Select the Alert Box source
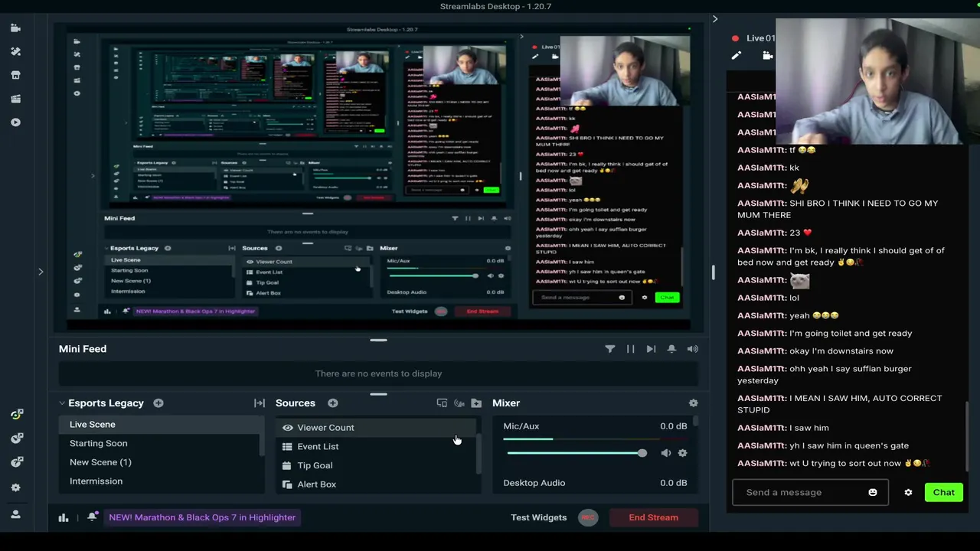 point(376,484)
